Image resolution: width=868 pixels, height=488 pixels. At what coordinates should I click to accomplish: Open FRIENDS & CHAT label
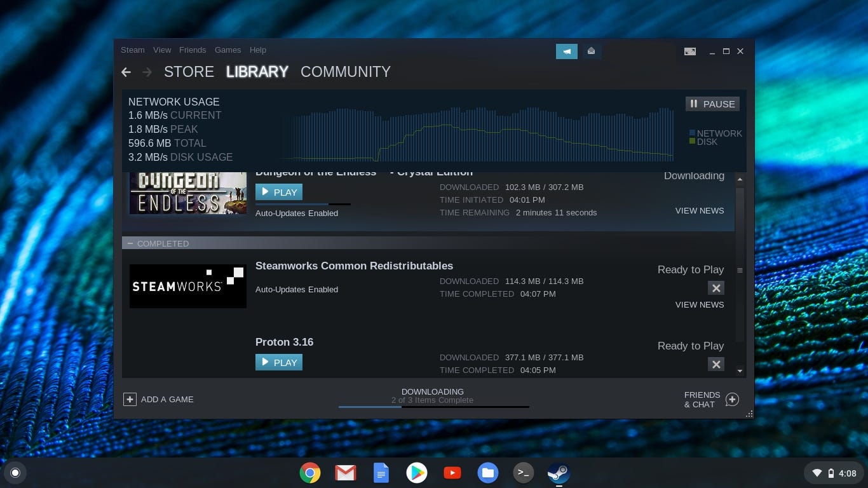(x=702, y=400)
